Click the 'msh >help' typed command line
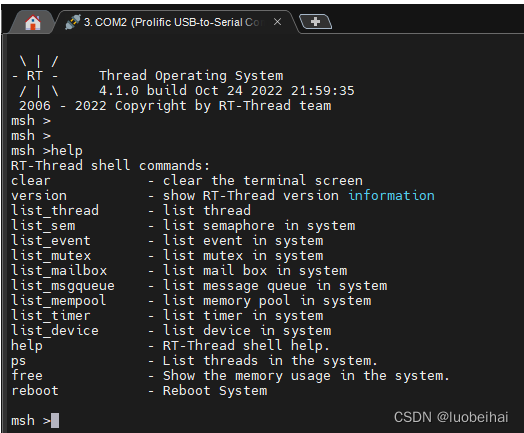 (47, 151)
